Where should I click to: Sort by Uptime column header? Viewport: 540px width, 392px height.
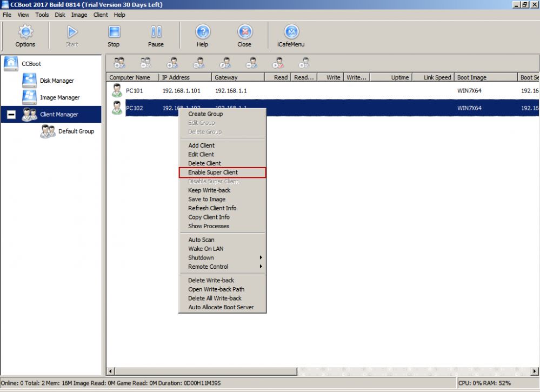(x=391, y=77)
